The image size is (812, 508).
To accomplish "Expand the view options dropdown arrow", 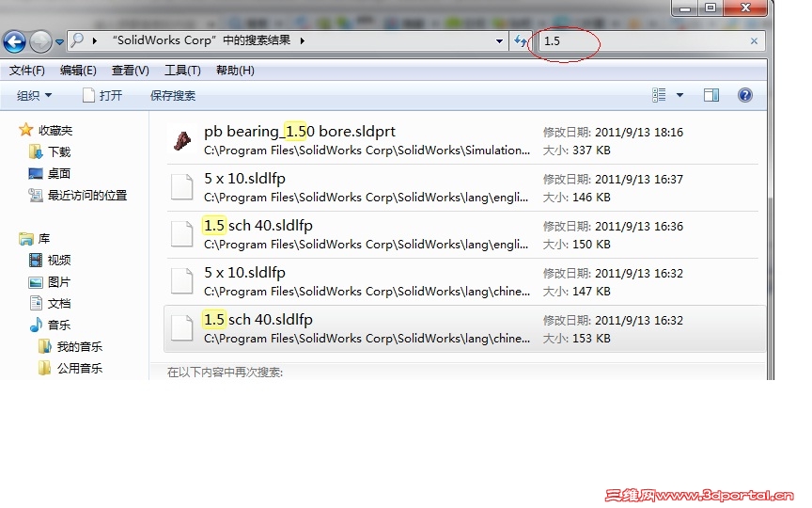I will coord(679,95).
